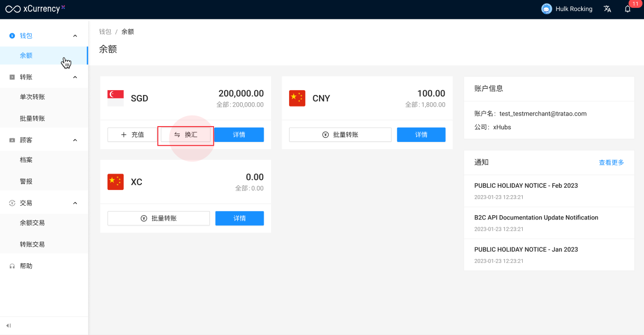Collapse the sidebar with the bottom arrow icon

(8, 326)
